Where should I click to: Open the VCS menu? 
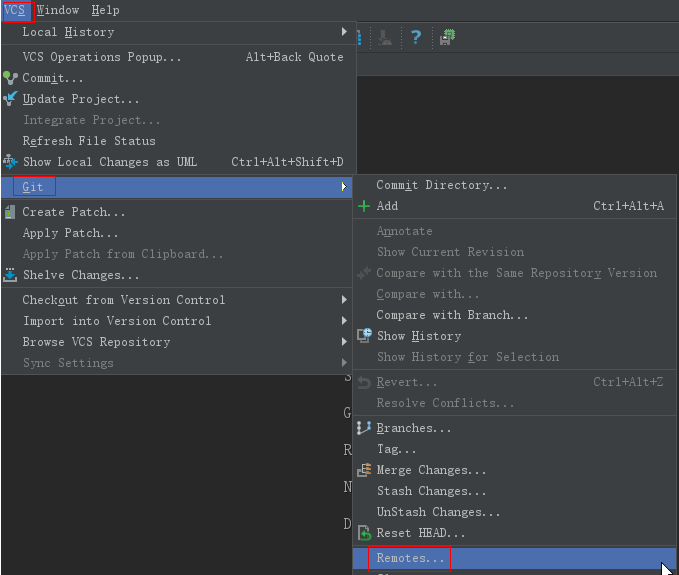(15, 10)
